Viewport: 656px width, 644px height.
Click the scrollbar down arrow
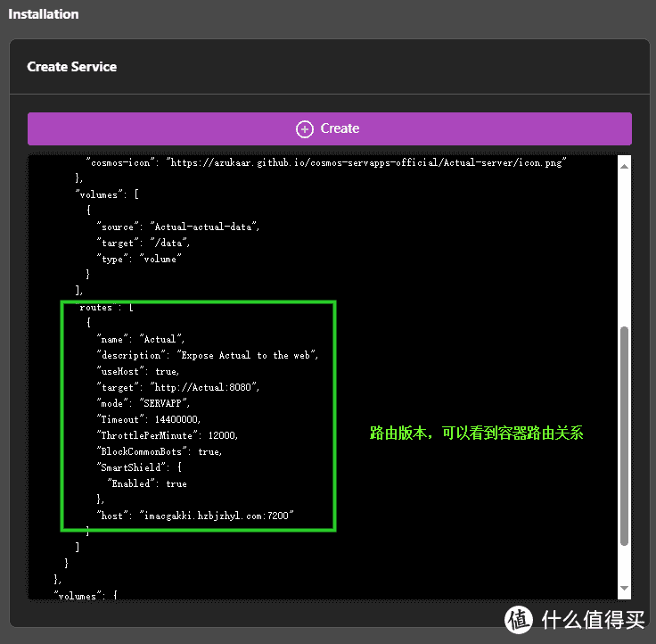point(624,588)
